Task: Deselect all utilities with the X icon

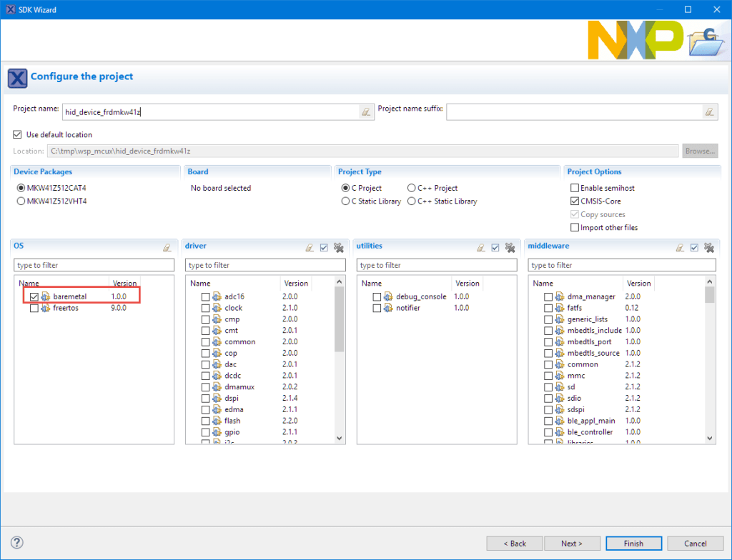Action: pos(509,246)
